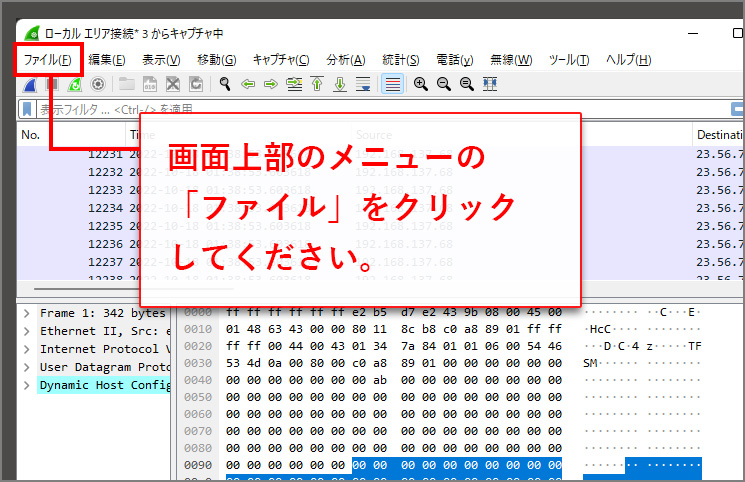This screenshot has width=745, height=482.
Task: Click ASCII text 'SM' in bytes pane
Action: coord(590,364)
